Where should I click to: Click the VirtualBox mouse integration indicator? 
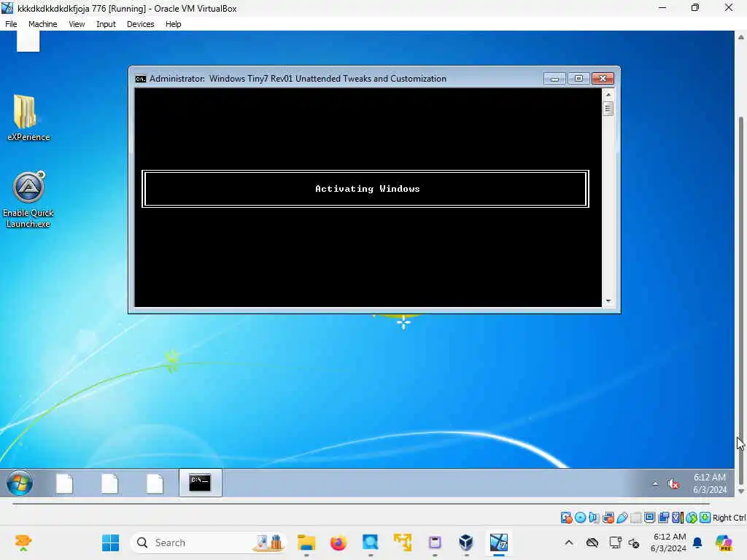pyautogui.click(x=692, y=518)
